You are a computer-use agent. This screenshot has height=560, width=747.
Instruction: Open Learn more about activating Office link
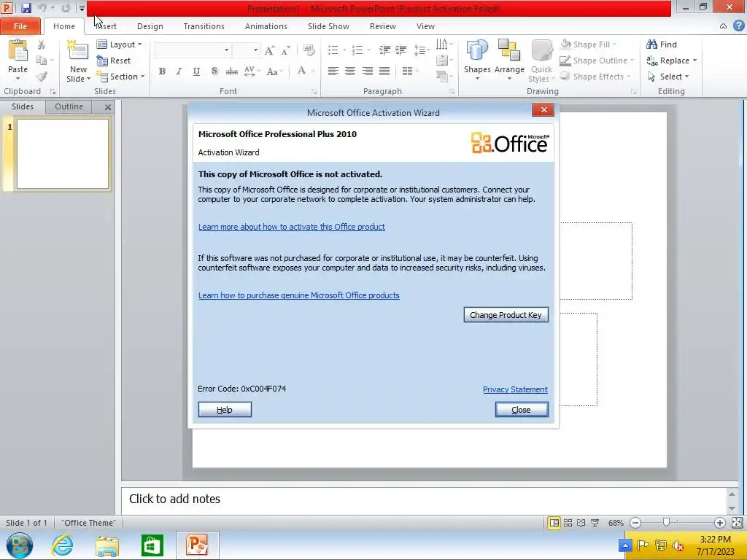click(x=292, y=227)
